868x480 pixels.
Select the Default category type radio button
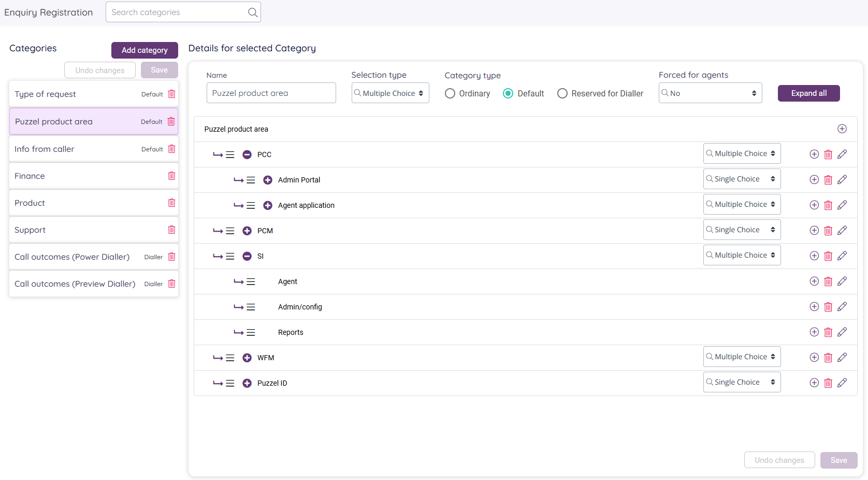pos(508,93)
